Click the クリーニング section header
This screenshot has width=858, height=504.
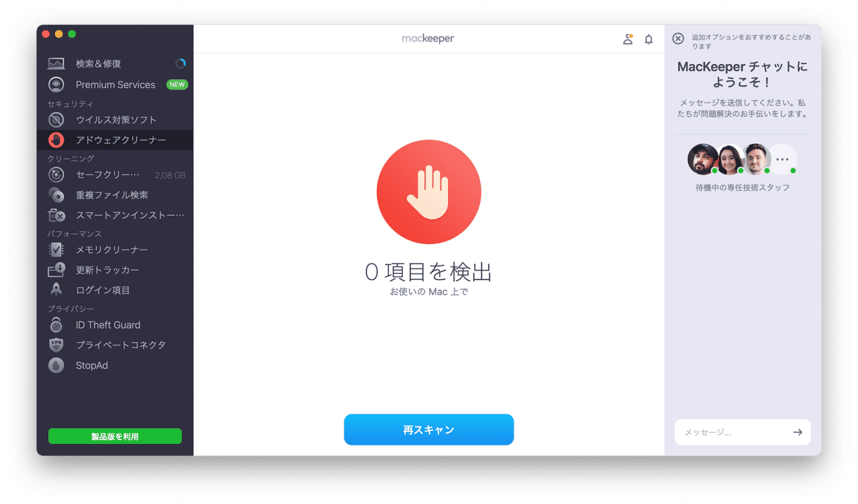(71, 159)
